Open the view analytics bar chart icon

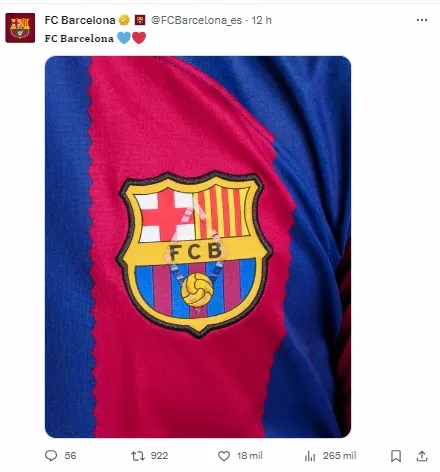[x=310, y=456]
